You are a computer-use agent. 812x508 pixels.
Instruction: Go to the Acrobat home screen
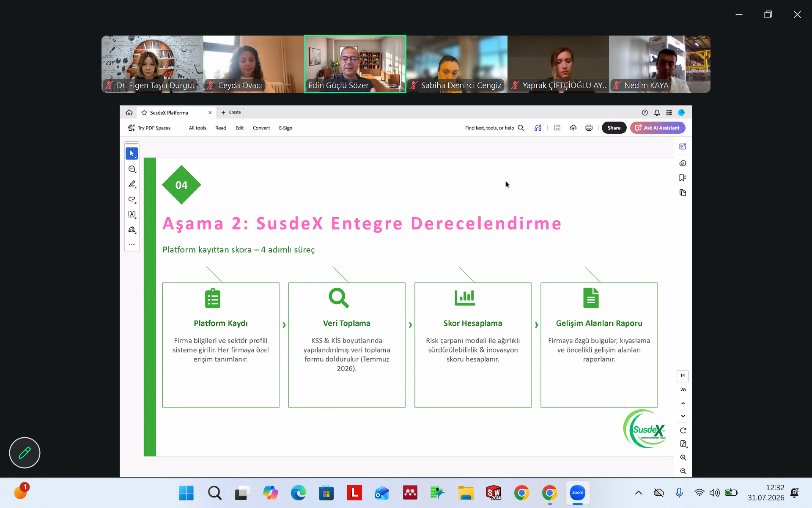click(129, 113)
